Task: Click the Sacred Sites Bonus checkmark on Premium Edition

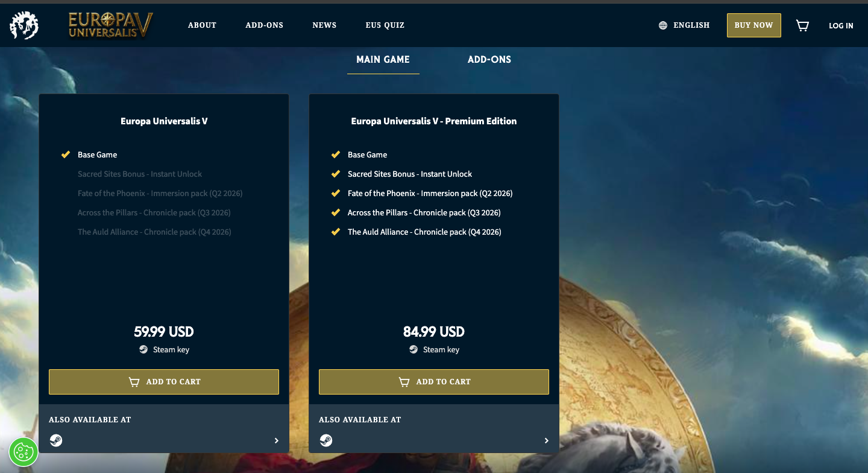Action: coord(336,174)
